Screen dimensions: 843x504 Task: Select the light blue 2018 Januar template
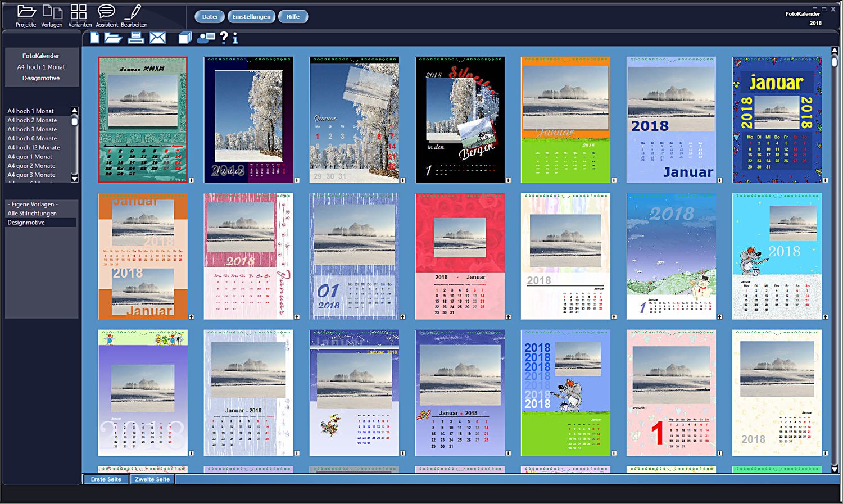[671, 120]
